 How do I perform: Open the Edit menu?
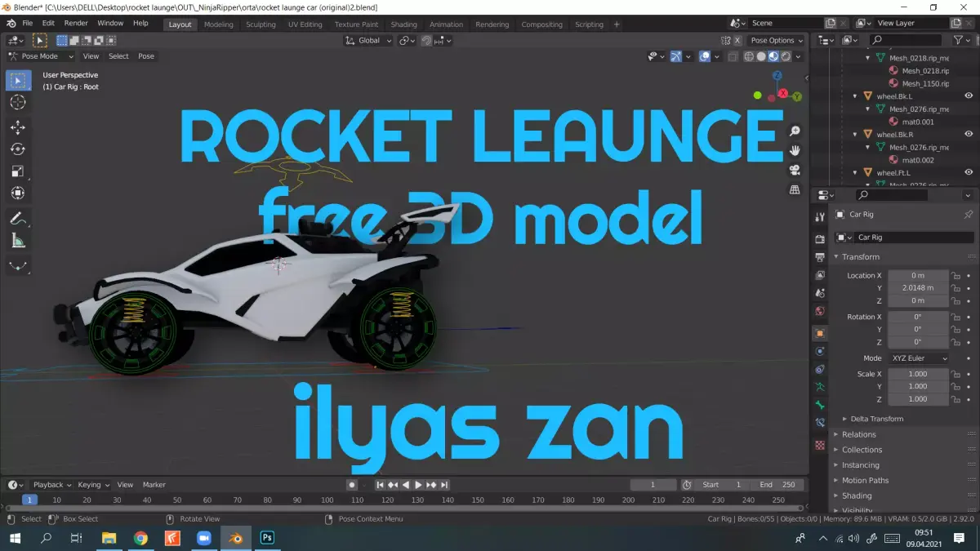49,24
